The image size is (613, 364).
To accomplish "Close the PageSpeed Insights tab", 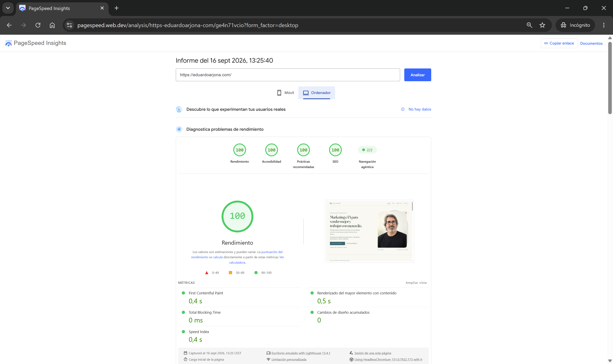I will (x=102, y=8).
